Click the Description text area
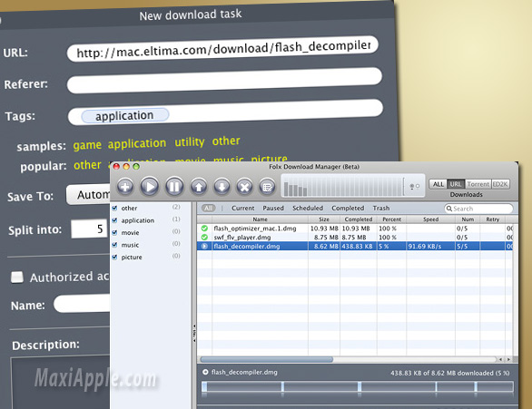This screenshot has width=532, height=409. click(61, 382)
